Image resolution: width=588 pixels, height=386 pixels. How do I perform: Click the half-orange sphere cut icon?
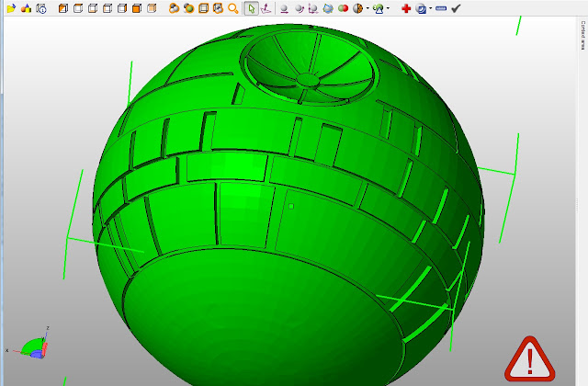[358, 8]
